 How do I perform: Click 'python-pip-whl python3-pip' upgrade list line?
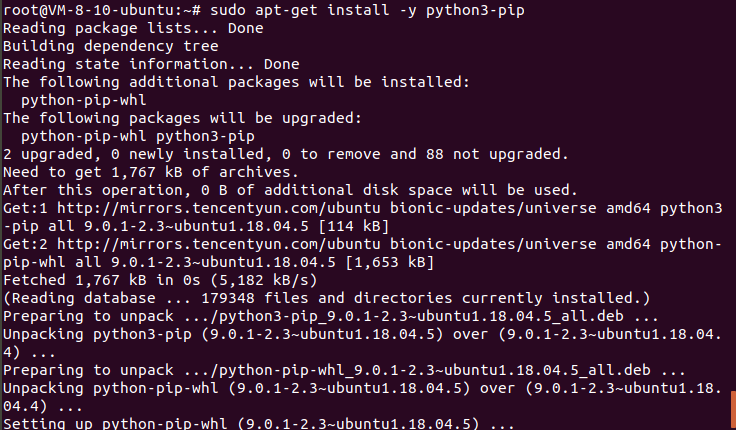[138, 136]
